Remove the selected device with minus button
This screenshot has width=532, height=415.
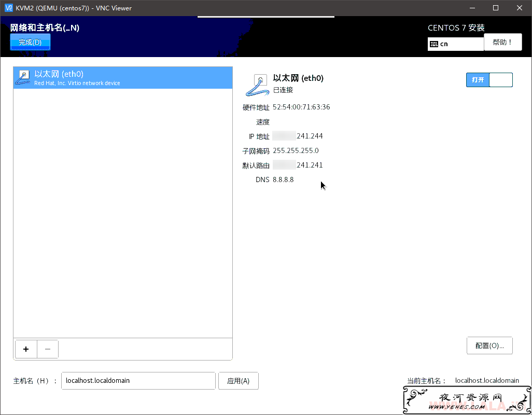[48, 349]
